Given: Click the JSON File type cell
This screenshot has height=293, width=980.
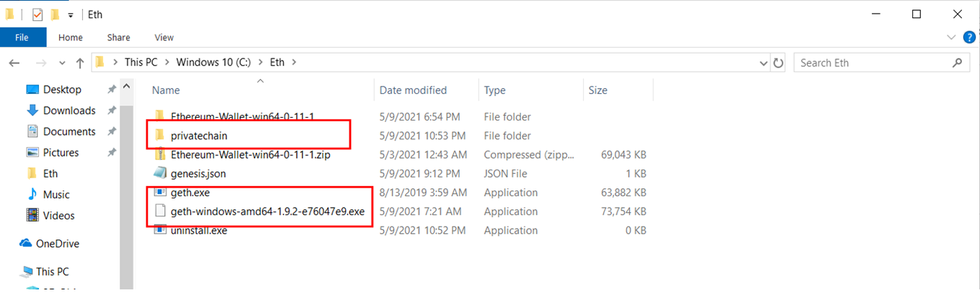Looking at the screenshot, I should pyautogui.click(x=505, y=173).
